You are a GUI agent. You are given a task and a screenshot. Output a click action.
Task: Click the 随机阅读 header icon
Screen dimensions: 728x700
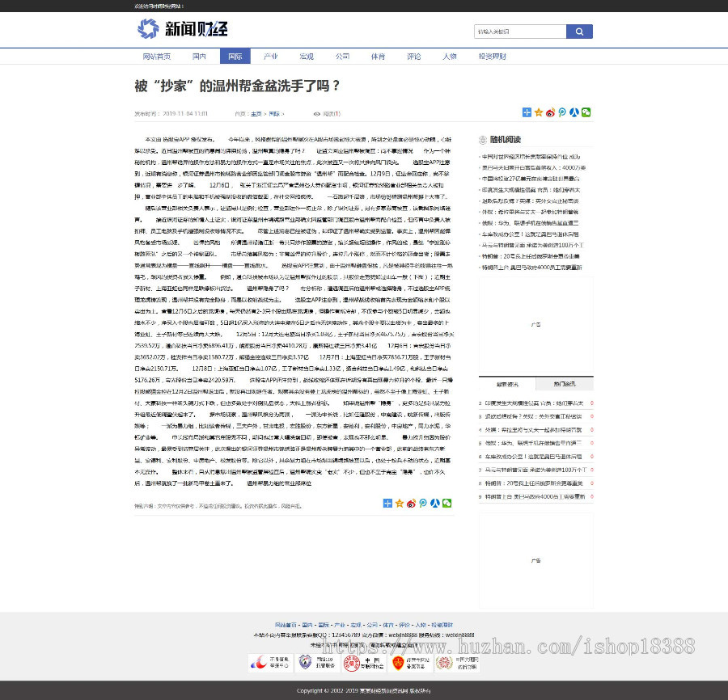[x=483, y=140]
